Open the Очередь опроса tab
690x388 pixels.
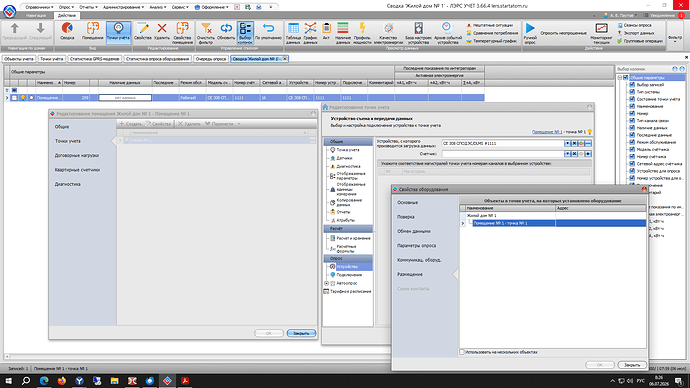point(211,59)
